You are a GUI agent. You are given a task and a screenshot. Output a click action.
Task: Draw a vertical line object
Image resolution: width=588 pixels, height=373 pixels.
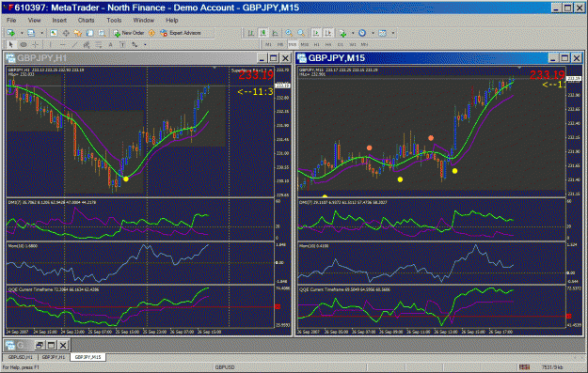point(50,44)
